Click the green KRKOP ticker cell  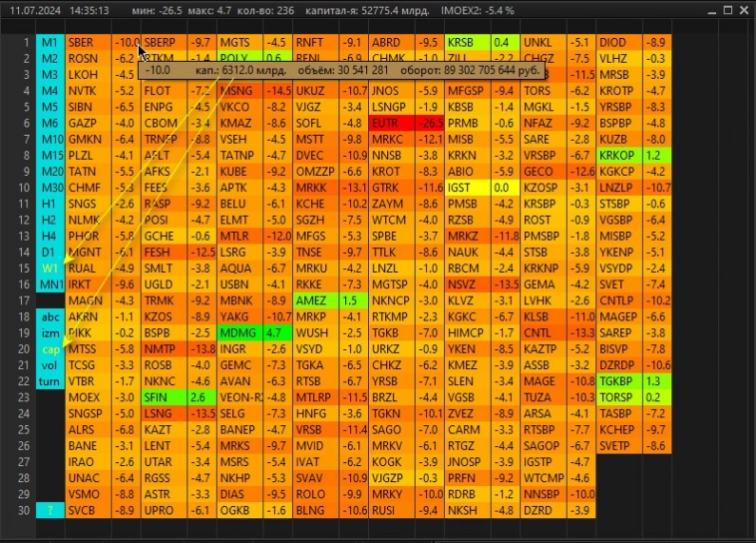pos(619,156)
